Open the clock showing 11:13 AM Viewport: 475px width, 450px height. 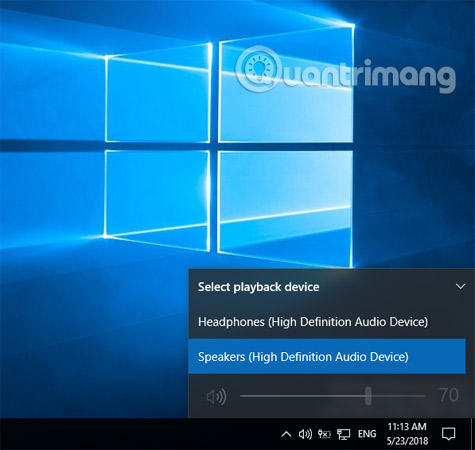tap(407, 434)
